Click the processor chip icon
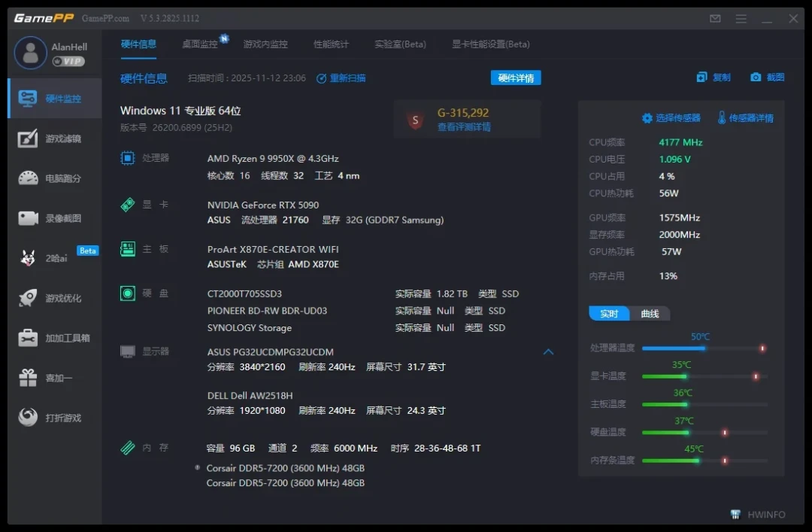The width and height of the screenshot is (812, 532). click(x=127, y=157)
